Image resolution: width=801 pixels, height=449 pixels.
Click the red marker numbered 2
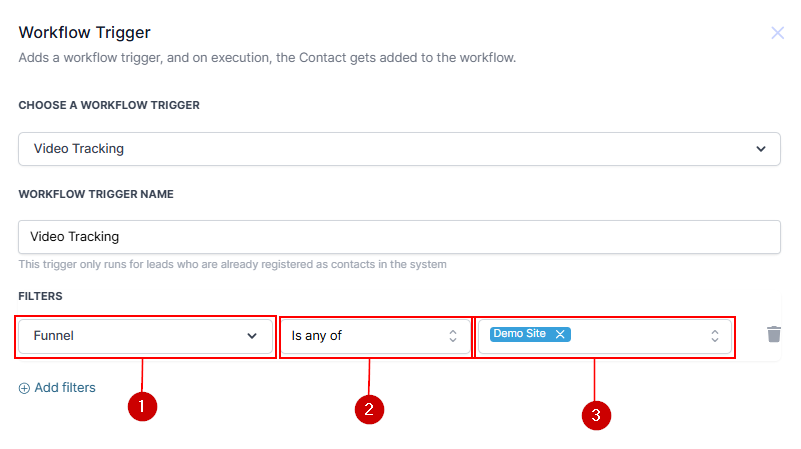tap(370, 408)
